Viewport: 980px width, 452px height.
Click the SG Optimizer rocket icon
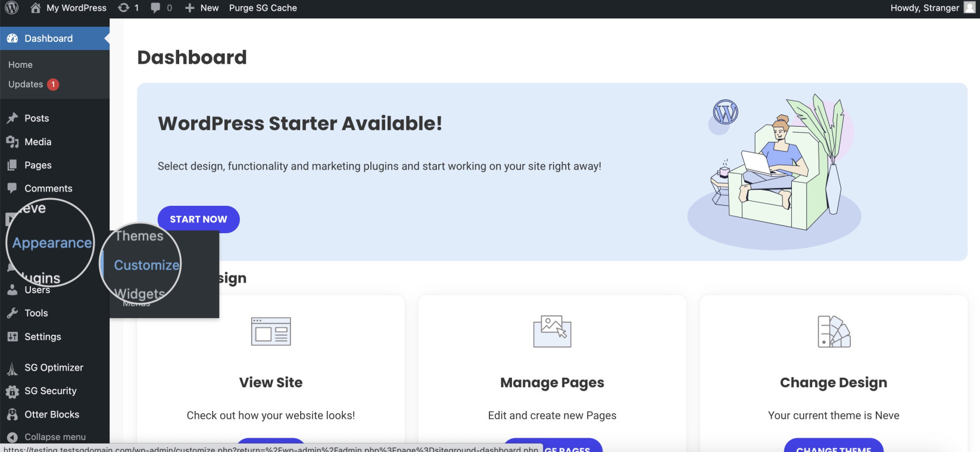[x=13, y=369]
